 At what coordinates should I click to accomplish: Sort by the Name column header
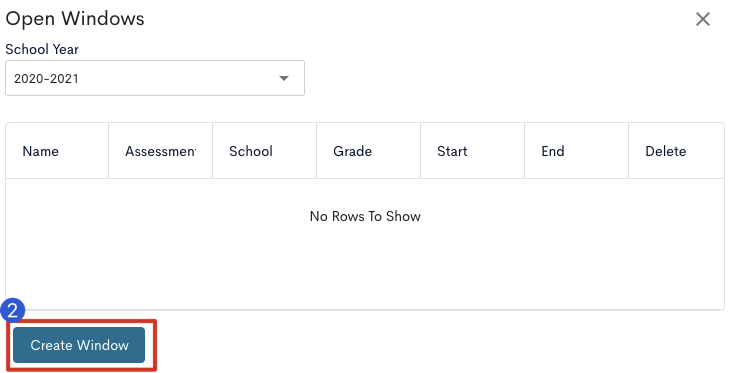click(x=41, y=151)
